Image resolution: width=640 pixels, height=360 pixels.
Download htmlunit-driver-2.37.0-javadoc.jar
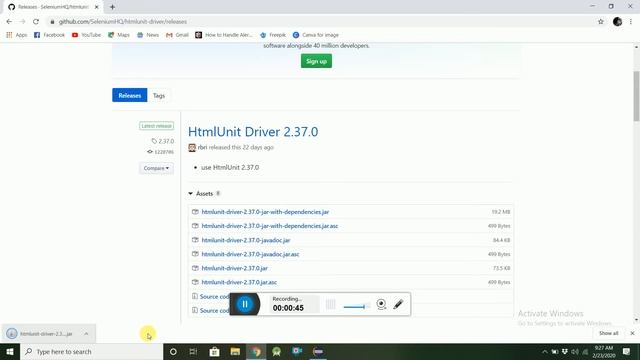coord(246,240)
